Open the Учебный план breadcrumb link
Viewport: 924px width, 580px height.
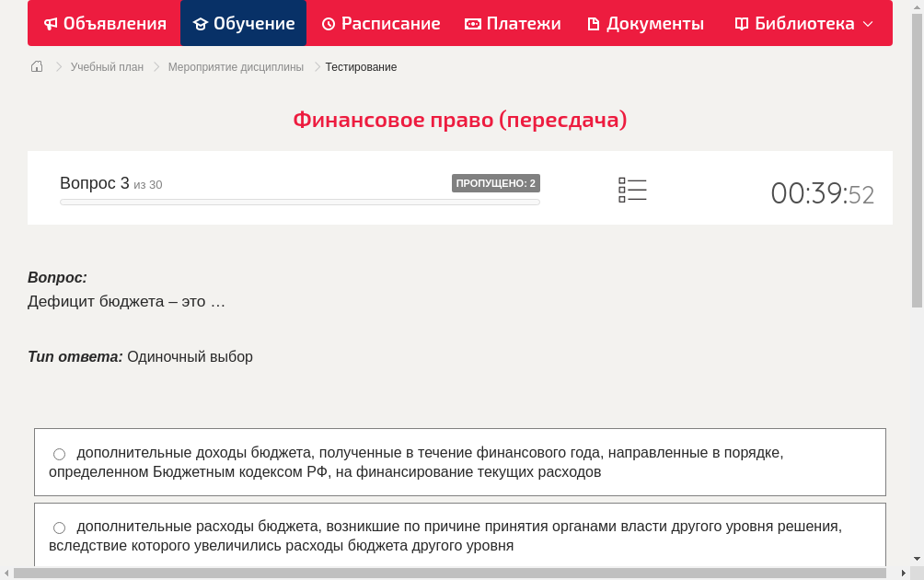click(106, 66)
